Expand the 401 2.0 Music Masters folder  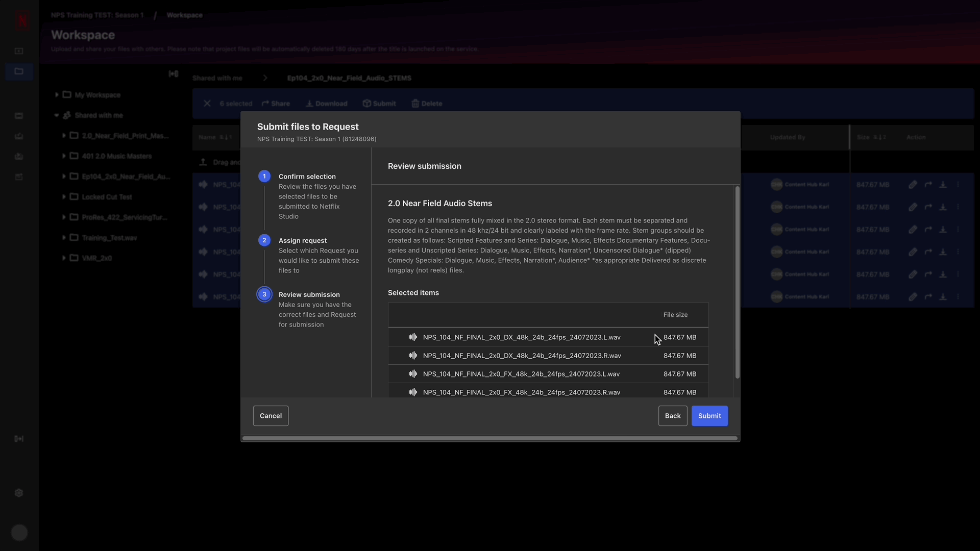coord(64,156)
